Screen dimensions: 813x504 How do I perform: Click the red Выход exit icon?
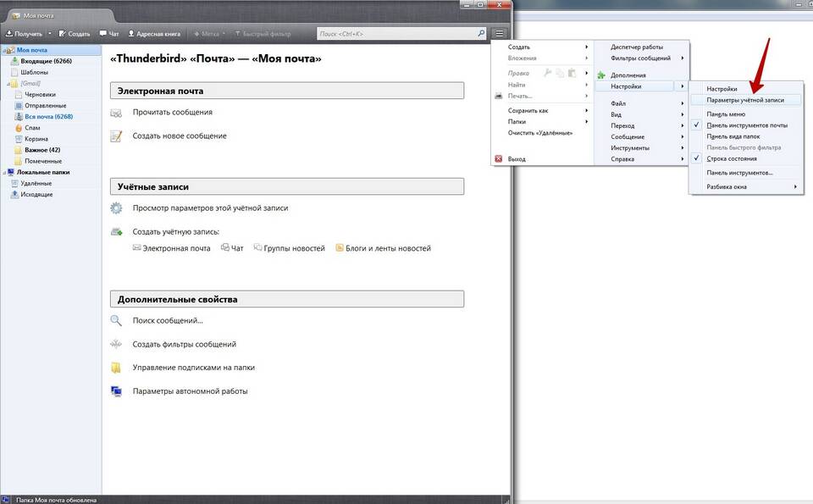pos(498,159)
